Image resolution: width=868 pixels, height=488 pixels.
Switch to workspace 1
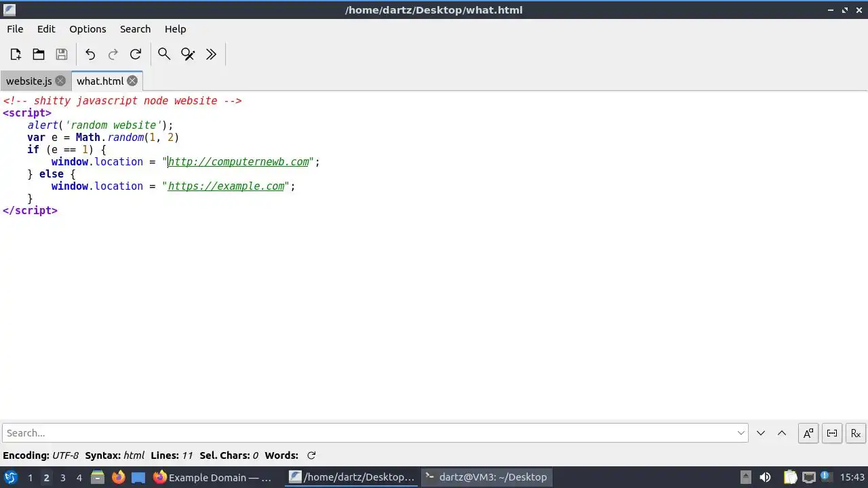point(30,477)
